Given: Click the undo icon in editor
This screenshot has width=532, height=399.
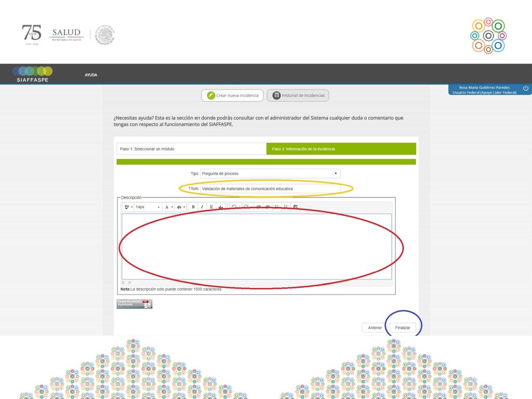Looking at the screenshot, I should click(x=234, y=207).
